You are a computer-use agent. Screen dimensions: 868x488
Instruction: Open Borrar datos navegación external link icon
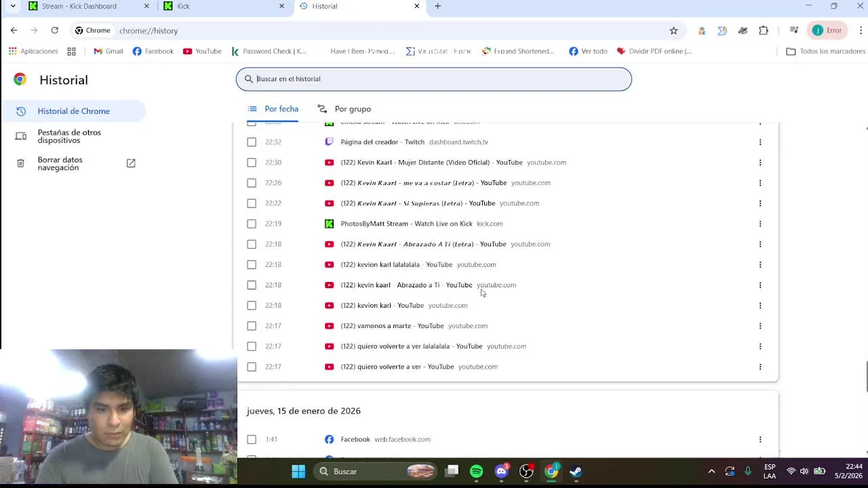click(x=131, y=163)
